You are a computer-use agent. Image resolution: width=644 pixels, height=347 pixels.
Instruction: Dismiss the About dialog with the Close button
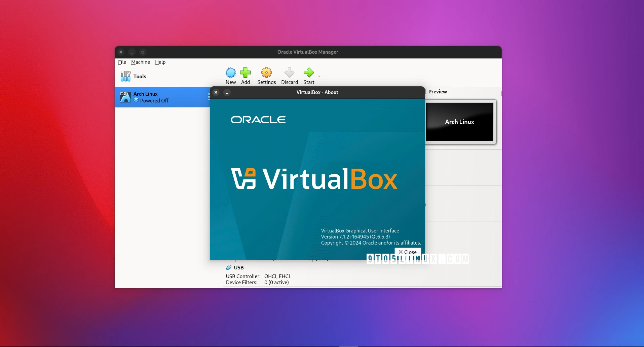[407, 252]
